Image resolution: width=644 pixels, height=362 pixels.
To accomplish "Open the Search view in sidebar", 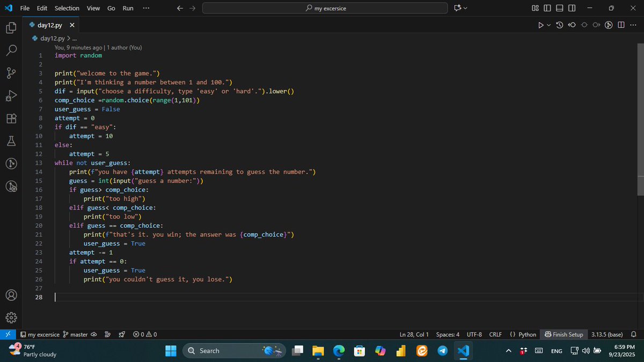I will click(x=11, y=50).
